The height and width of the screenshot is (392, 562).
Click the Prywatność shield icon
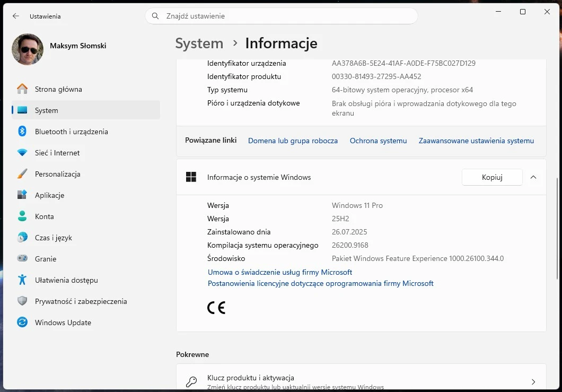(22, 301)
